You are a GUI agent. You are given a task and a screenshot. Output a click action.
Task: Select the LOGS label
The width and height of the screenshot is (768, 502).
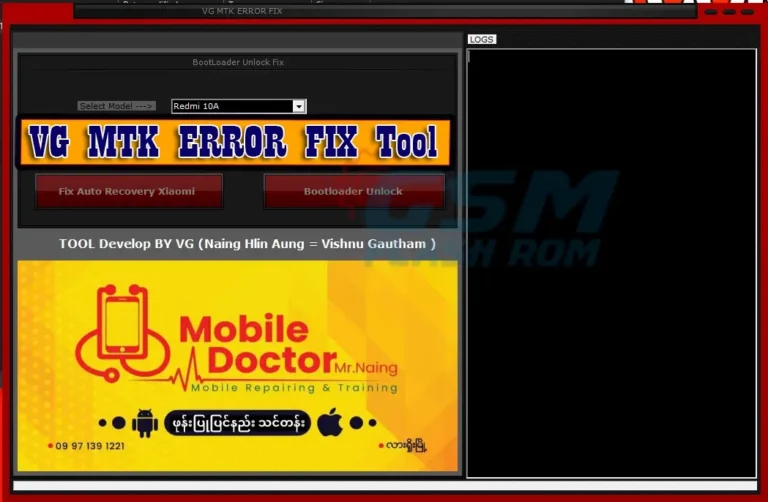[x=481, y=40]
